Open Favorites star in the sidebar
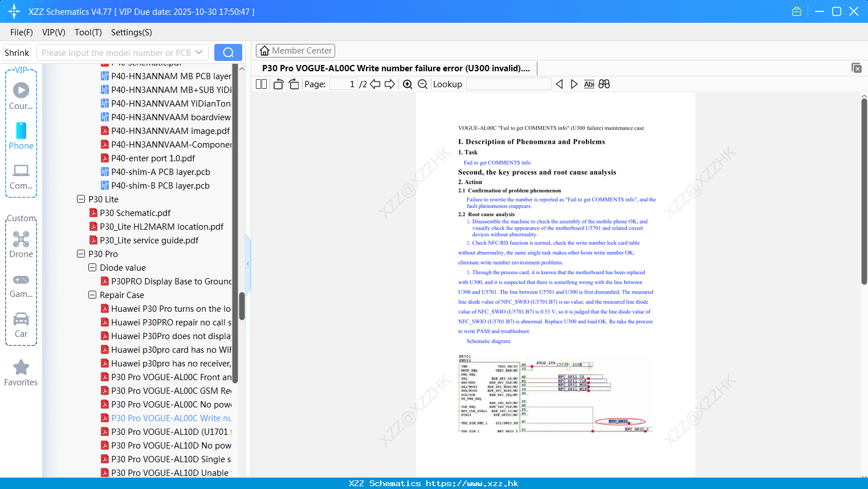The width and height of the screenshot is (868, 489). tap(21, 373)
